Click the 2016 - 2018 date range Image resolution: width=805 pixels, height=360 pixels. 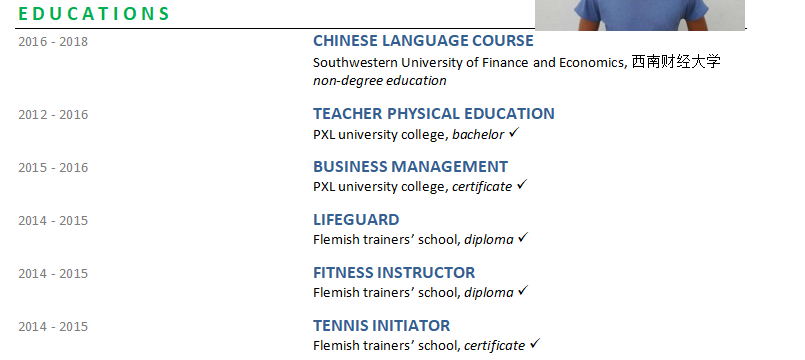[x=53, y=42]
